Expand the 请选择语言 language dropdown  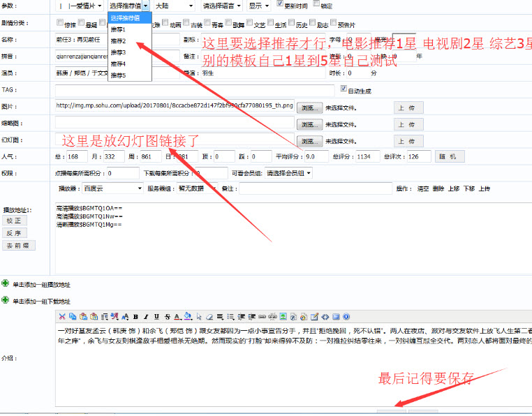click(x=222, y=6)
